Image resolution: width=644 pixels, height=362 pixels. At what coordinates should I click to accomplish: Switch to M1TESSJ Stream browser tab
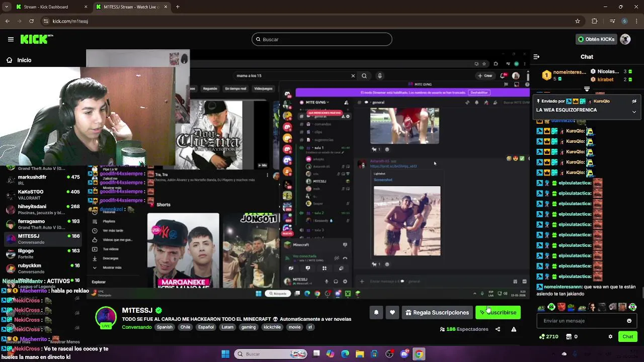click(131, 7)
